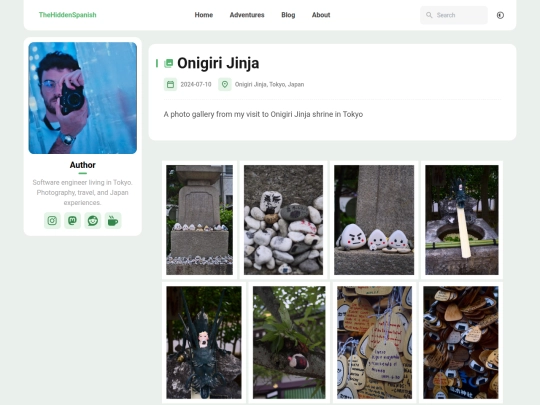Click the location text Onigiri Jinja, Tokyo, Japan
The image size is (540, 405).
click(x=269, y=84)
